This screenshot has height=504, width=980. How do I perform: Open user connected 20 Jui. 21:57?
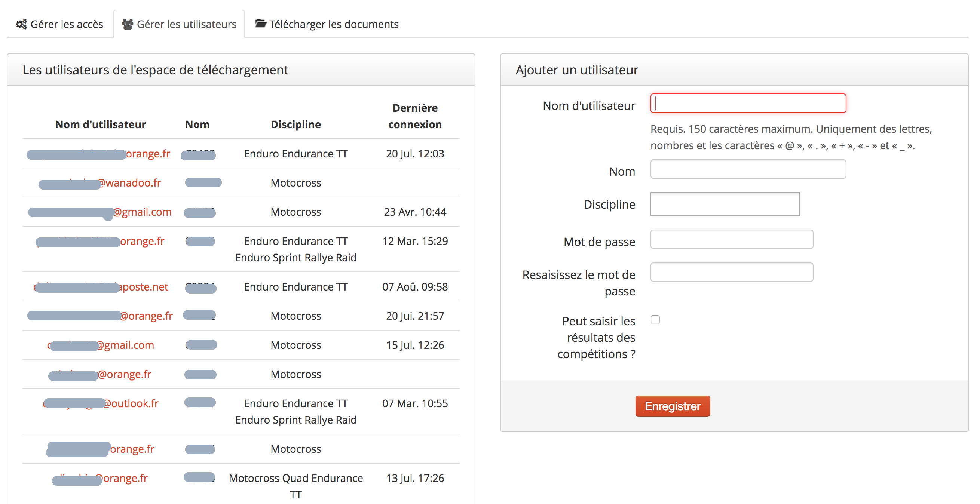pos(99,316)
